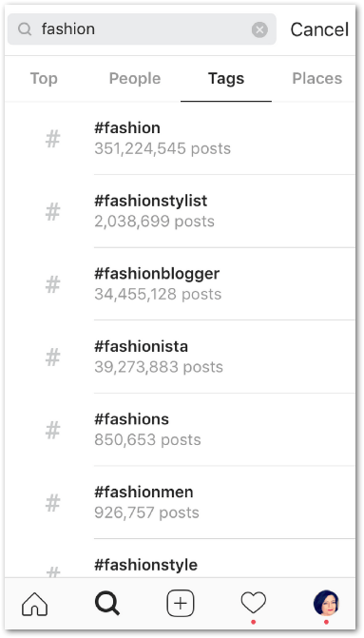
Task: Cancel the search
Action: (319, 29)
